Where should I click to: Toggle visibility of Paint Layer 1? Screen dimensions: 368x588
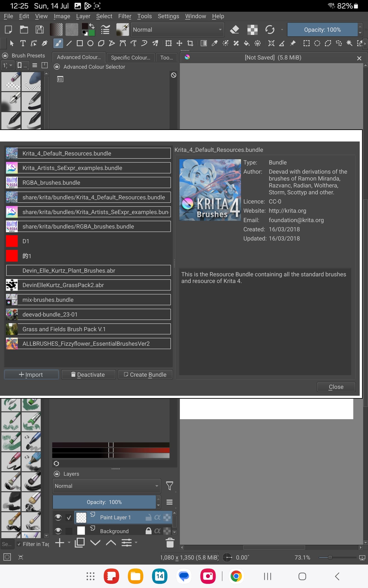tap(58, 517)
